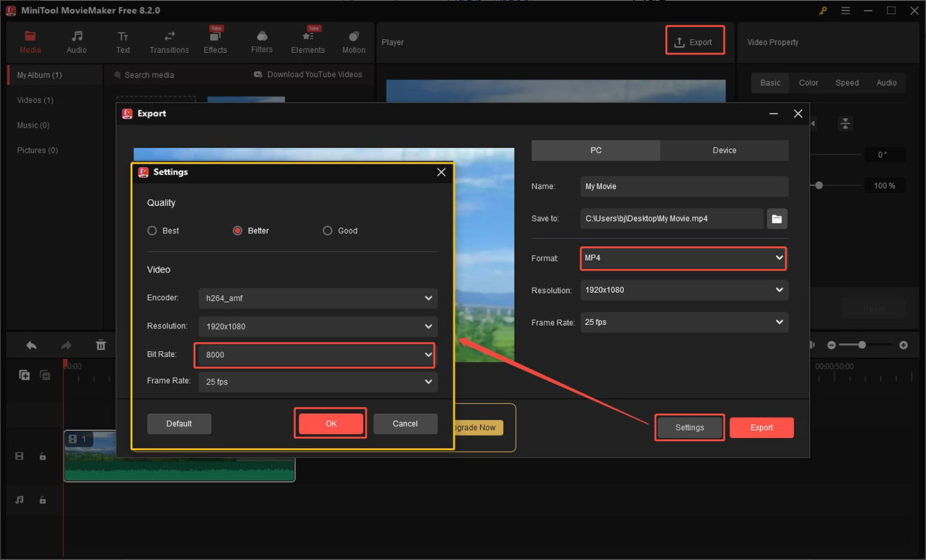Click the Add Track icon
The image size is (926, 560).
coord(24,375)
